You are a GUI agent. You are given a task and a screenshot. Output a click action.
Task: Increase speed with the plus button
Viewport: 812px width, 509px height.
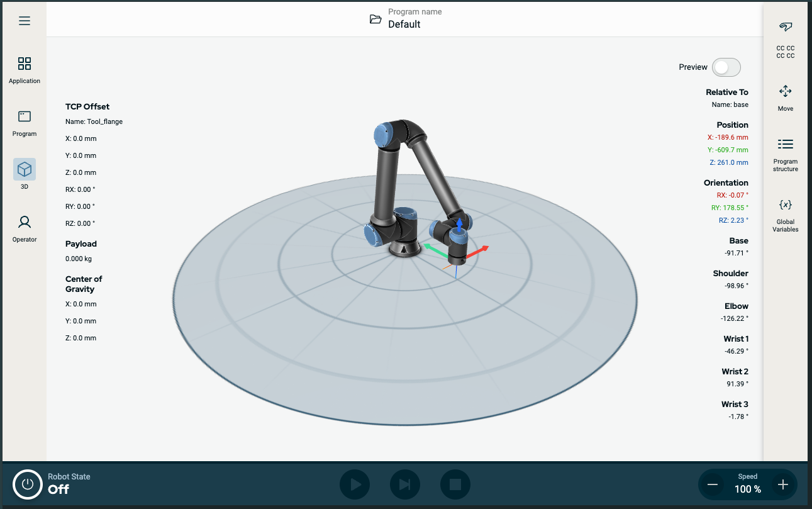pyautogui.click(x=782, y=484)
